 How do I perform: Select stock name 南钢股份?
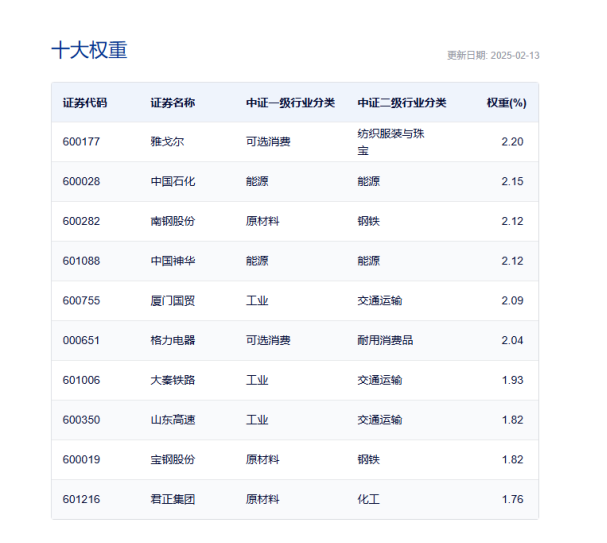click(x=173, y=221)
